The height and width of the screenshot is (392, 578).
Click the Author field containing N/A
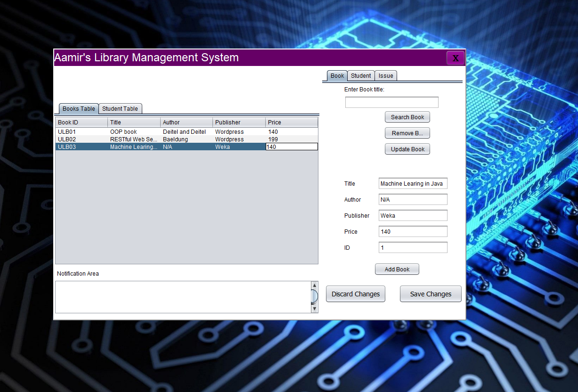tap(413, 199)
